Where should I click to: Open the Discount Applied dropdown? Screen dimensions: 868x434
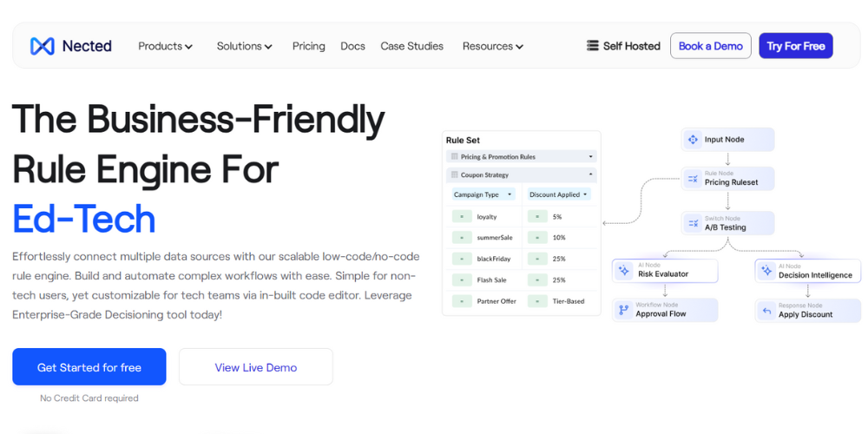(x=559, y=194)
